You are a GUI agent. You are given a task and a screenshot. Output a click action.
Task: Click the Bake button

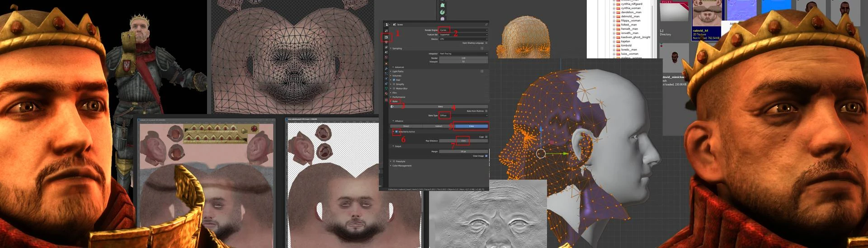[x=439, y=106]
